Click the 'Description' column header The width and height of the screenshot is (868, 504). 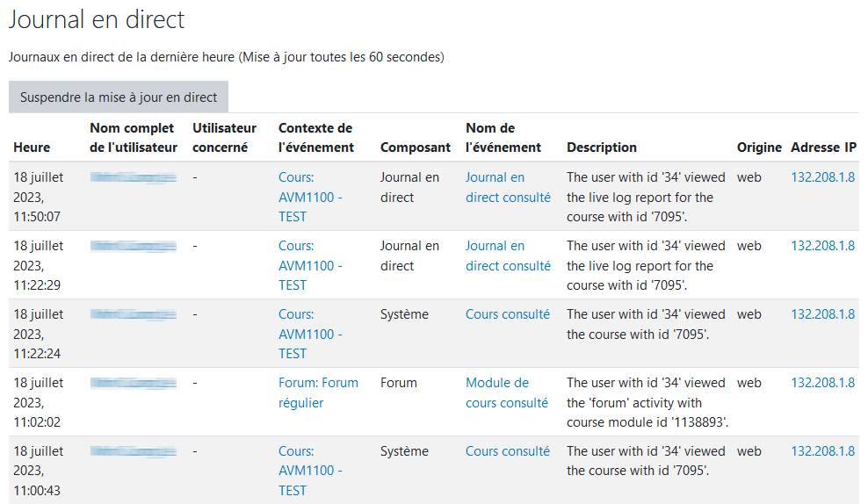point(602,148)
